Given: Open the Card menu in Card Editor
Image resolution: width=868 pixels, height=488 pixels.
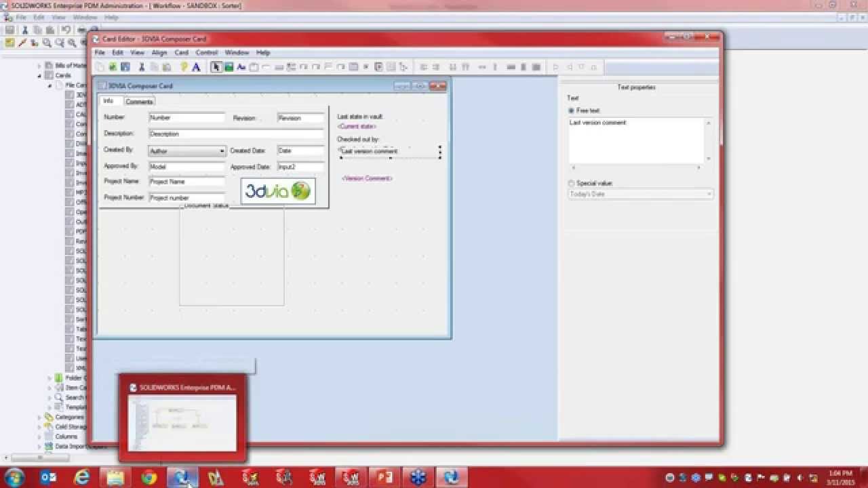Looking at the screenshot, I should tap(182, 52).
